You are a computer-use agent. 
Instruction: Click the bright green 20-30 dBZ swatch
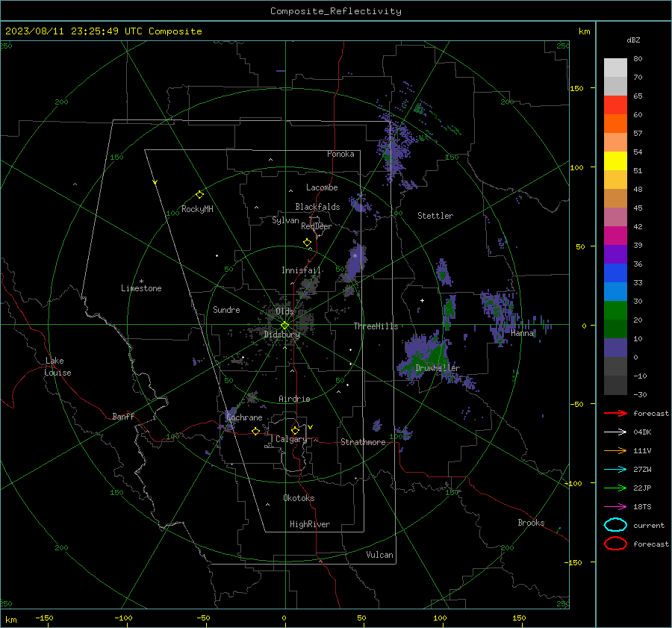pyautogui.click(x=615, y=311)
